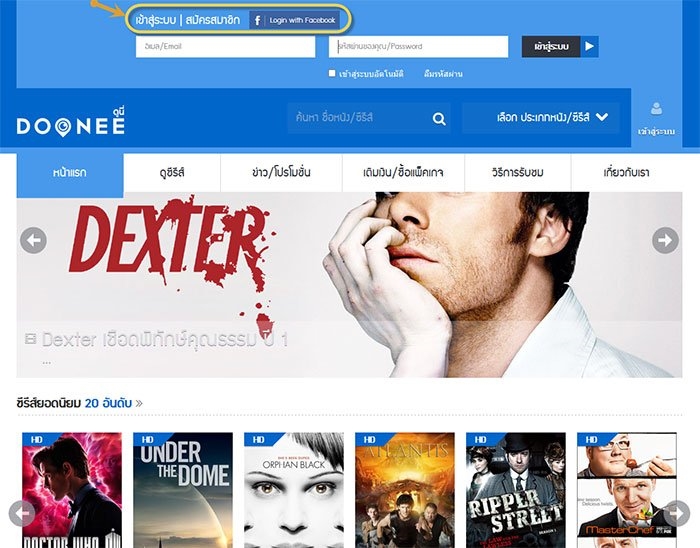Screen dimensions: 700x548
Task: Focus the Email input field
Action: click(225, 46)
